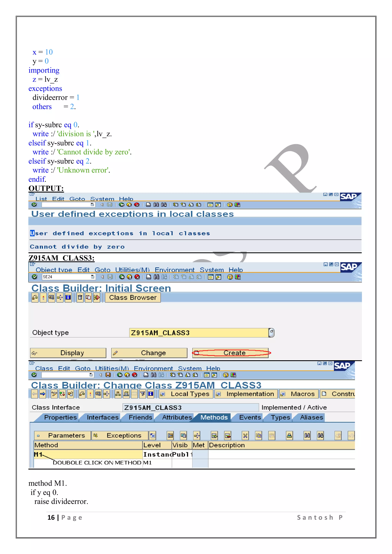The image size is (392, 554).
Task: Switch to the Aliases tab
Action: tap(311, 417)
